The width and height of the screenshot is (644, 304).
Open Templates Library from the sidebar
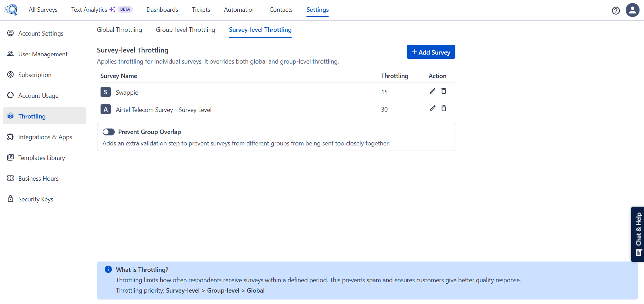coord(41,158)
